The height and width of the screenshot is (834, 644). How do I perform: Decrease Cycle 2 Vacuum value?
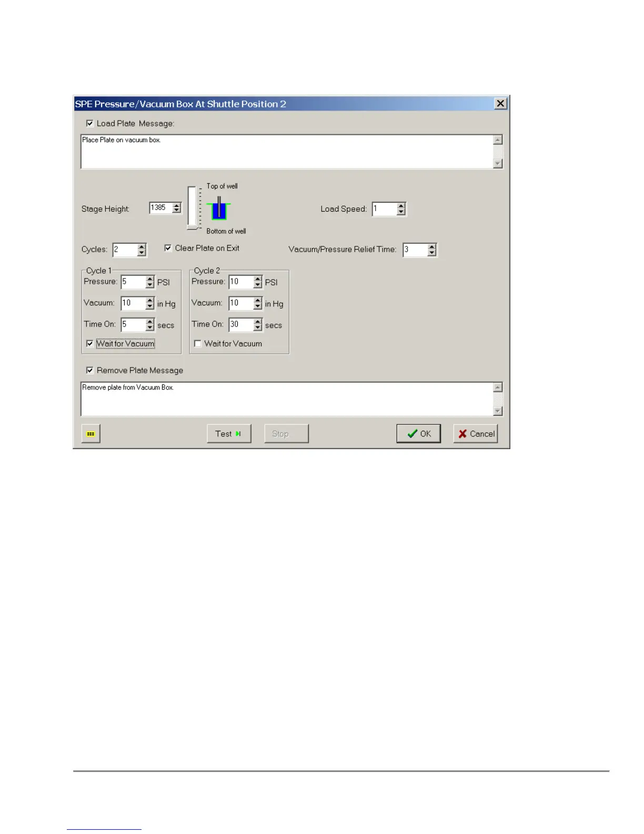tap(258, 306)
